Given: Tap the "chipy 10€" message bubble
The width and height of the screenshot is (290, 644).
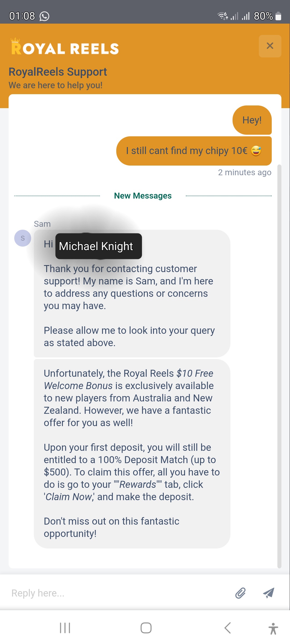Looking at the screenshot, I should point(194,151).
